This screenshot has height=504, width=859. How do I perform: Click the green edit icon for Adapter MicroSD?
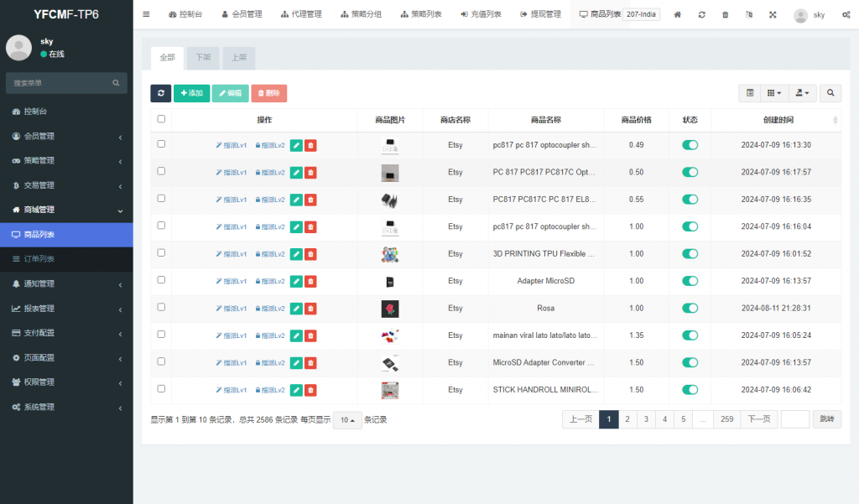coord(296,281)
